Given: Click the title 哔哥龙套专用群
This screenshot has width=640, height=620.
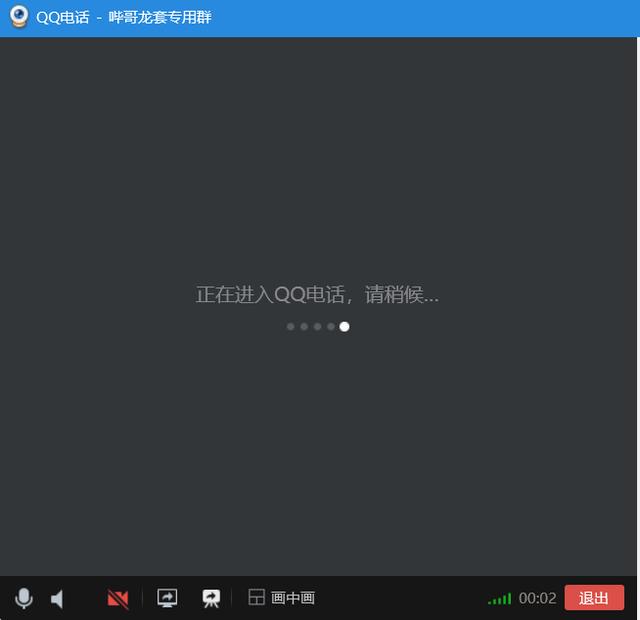Looking at the screenshot, I should pyautogui.click(x=160, y=18).
